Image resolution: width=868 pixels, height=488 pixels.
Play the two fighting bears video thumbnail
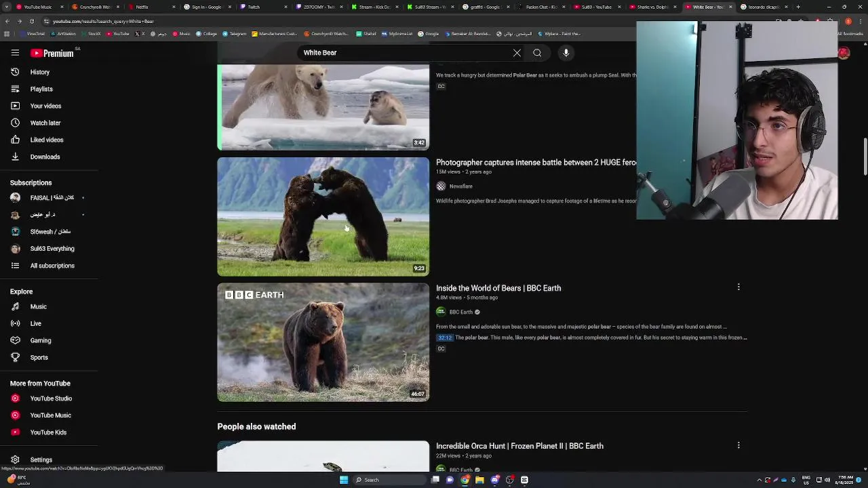click(x=323, y=217)
